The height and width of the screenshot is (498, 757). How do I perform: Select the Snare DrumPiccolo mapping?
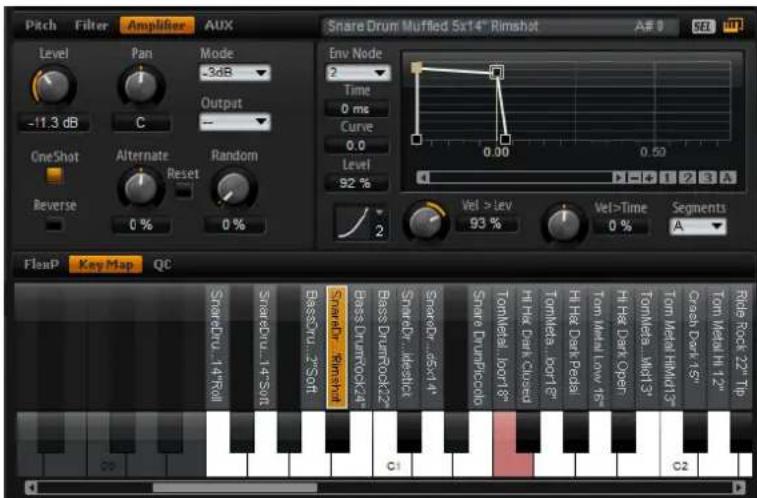point(478,347)
